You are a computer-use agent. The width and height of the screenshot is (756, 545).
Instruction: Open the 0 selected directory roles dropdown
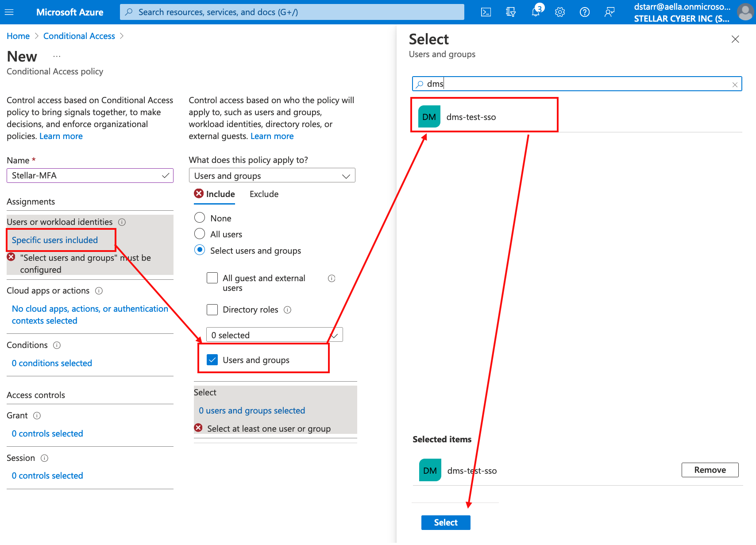point(274,335)
